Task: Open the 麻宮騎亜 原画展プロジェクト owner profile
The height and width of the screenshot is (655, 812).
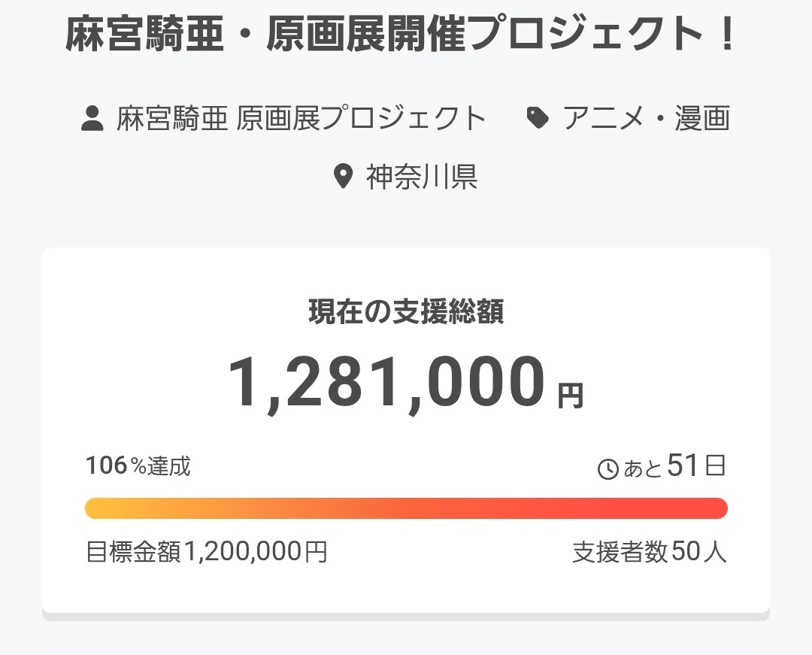Action: pyautogui.click(x=301, y=119)
